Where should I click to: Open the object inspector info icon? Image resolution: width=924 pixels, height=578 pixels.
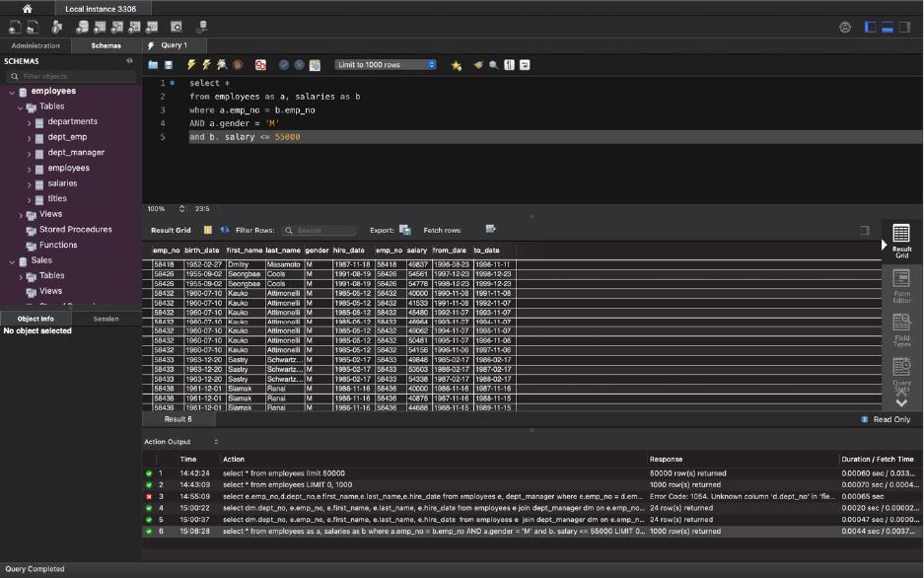pyautogui.click(x=56, y=27)
